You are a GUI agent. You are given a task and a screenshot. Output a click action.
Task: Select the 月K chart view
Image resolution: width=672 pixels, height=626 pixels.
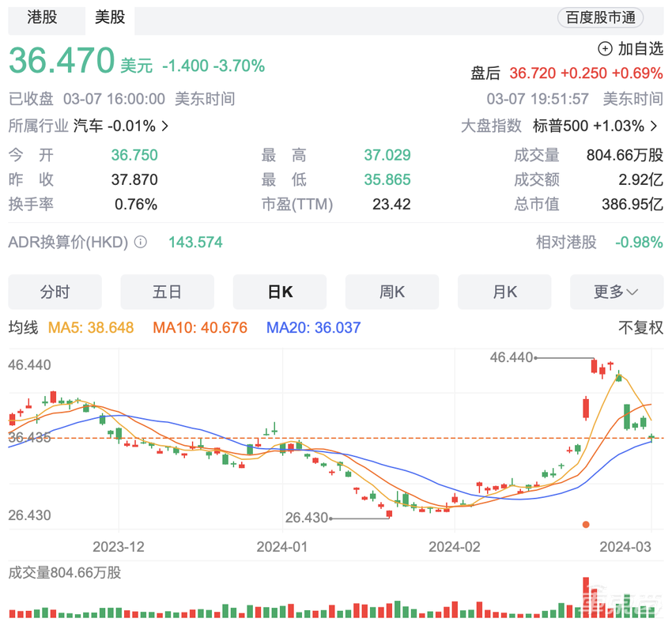click(504, 292)
